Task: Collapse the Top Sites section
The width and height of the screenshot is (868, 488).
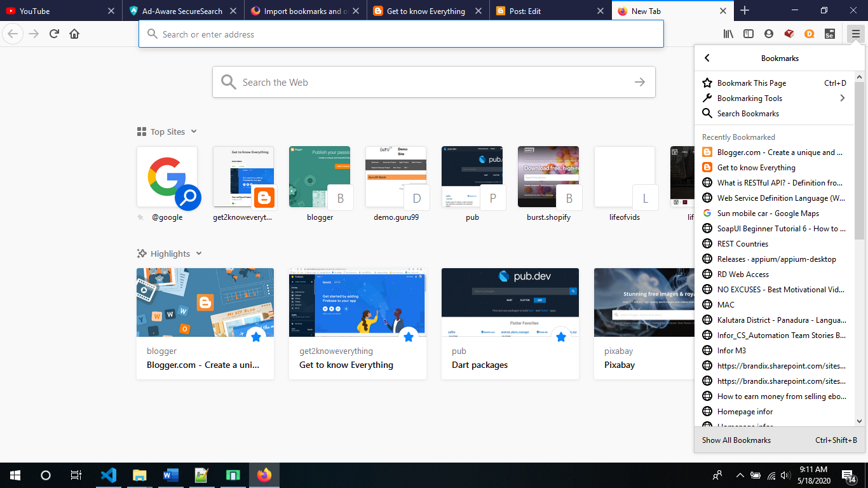Action: (x=193, y=132)
